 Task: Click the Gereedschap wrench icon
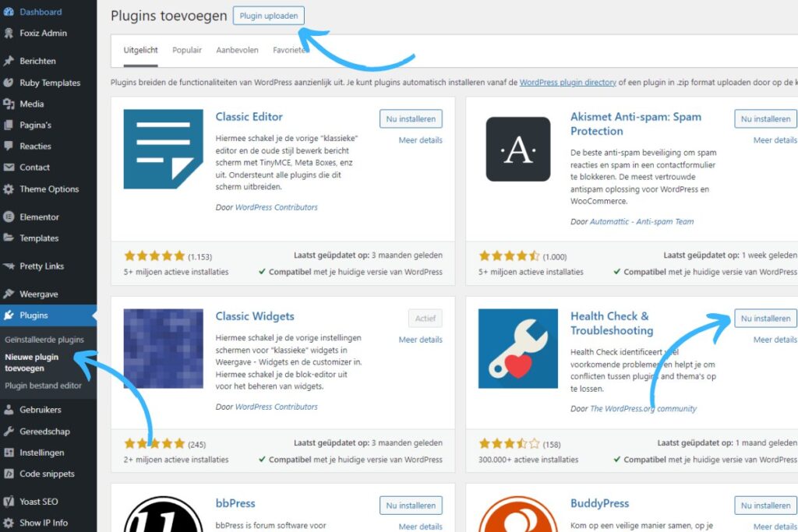[x=9, y=432]
